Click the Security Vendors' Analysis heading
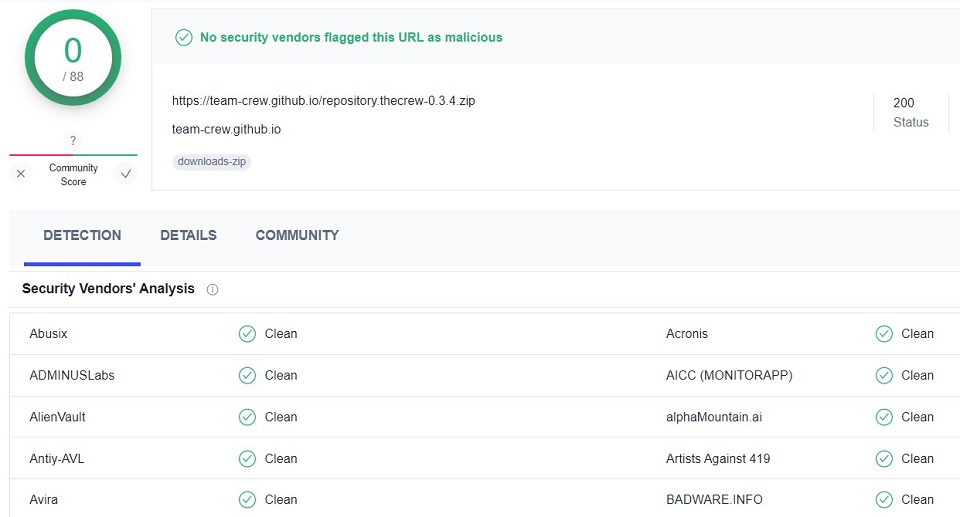 (108, 289)
